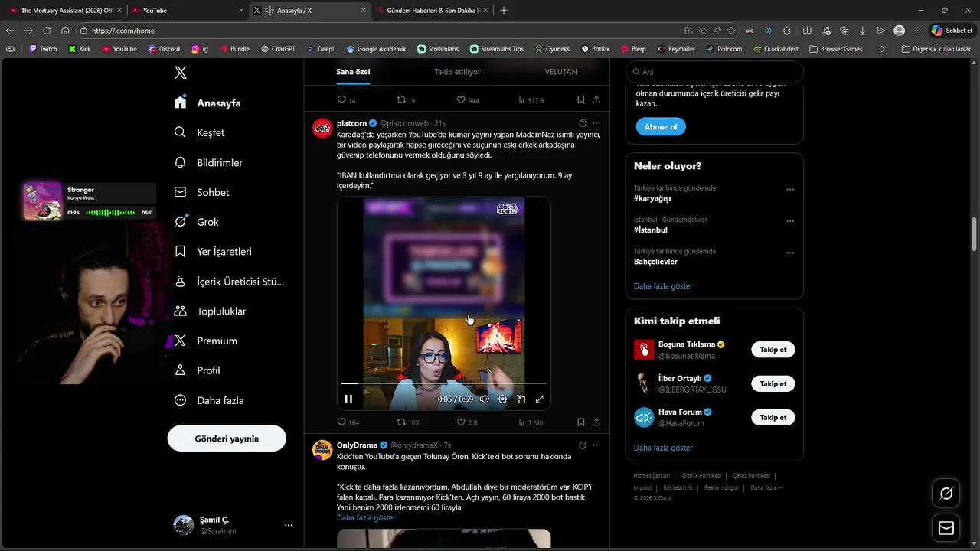The image size is (980, 551).
Task: Switch to Sana özel tab
Action: [353, 72]
